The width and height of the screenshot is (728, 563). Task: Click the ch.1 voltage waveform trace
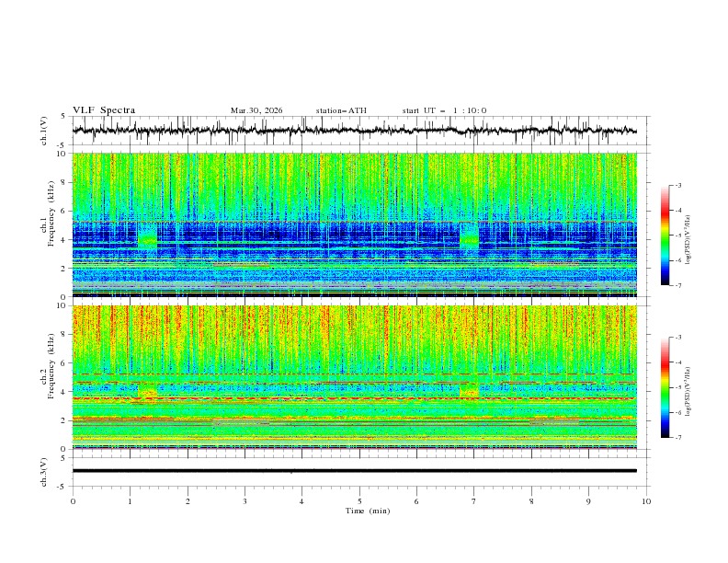[x=354, y=131]
